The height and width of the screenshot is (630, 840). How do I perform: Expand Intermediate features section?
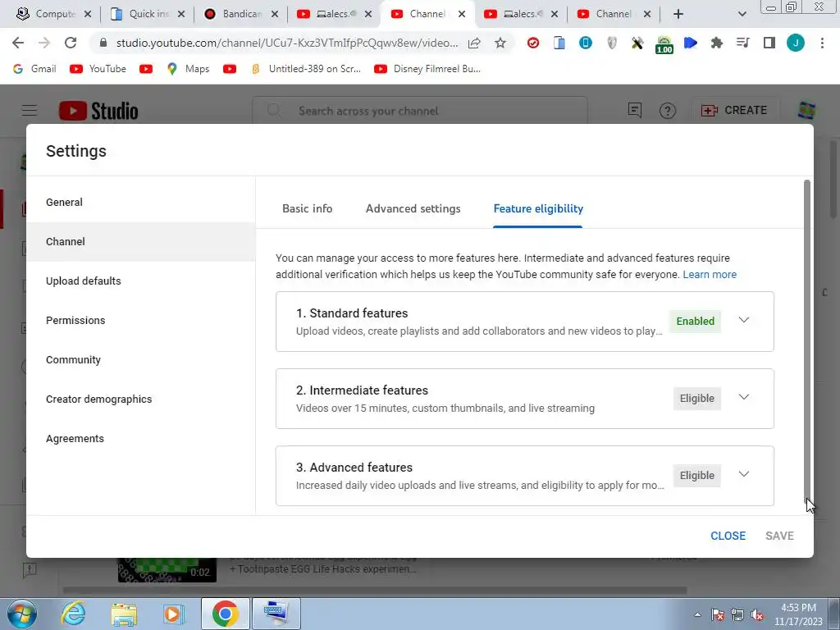click(743, 398)
